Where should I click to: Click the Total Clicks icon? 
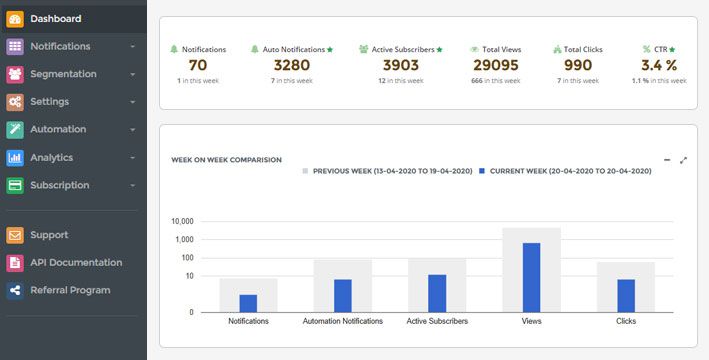(557, 49)
